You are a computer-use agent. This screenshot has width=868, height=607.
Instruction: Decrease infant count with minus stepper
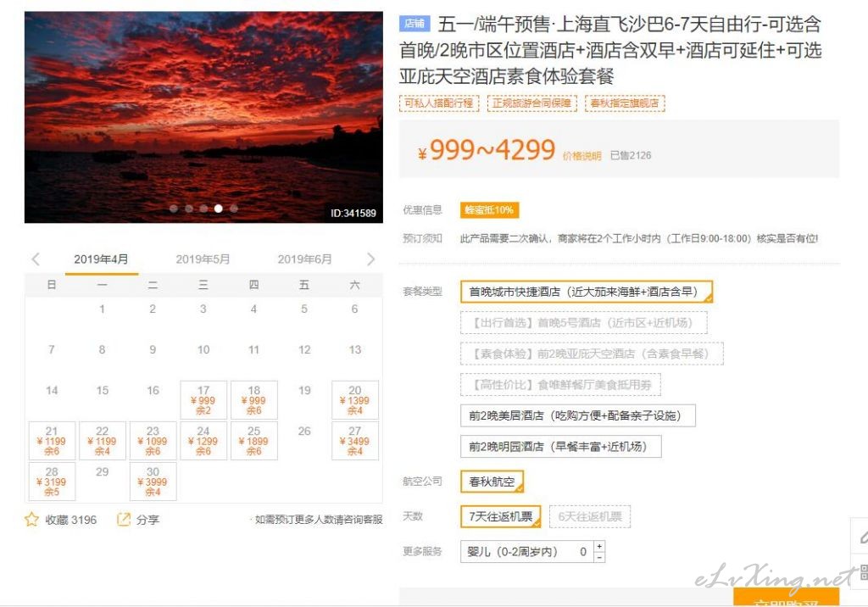coord(599,557)
